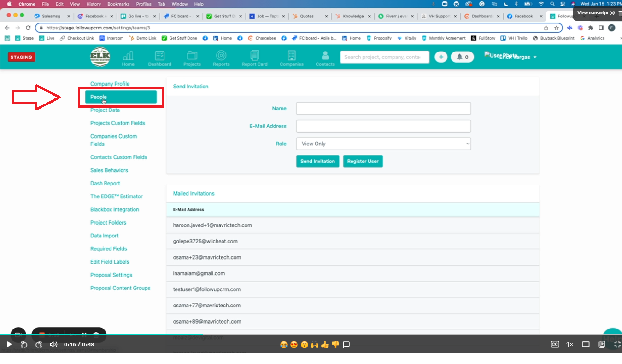Click the Send Invitation button

[318, 162]
